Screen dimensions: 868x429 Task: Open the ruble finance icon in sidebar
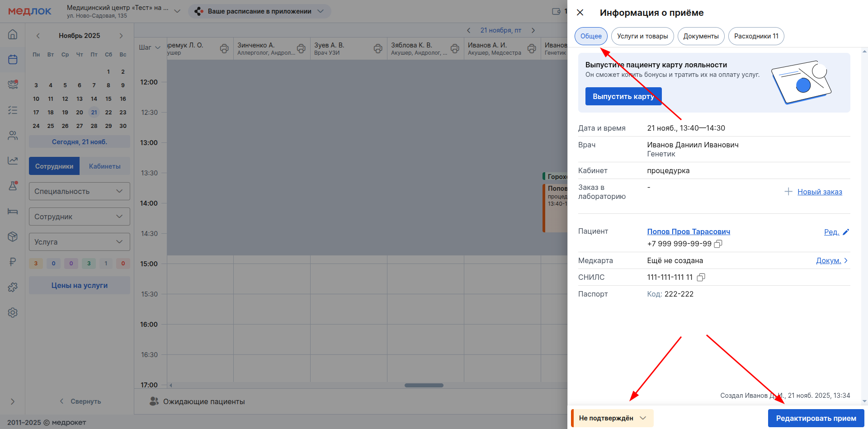(x=13, y=262)
